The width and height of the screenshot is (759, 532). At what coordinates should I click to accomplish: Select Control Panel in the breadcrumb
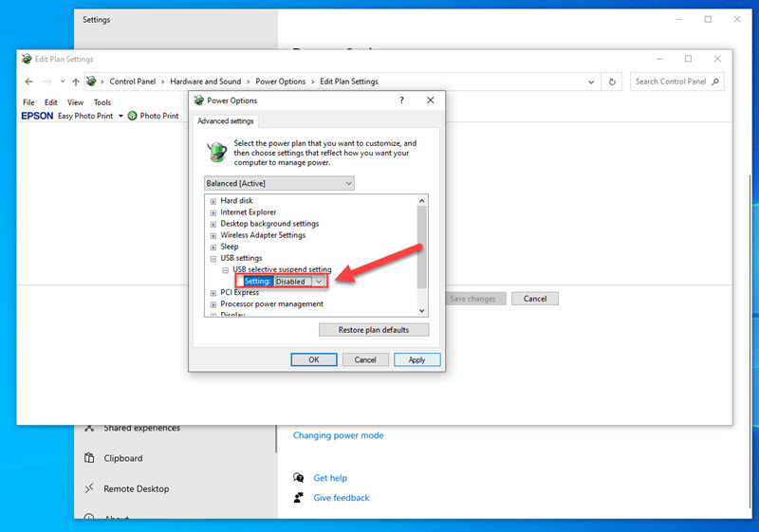(x=133, y=82)
